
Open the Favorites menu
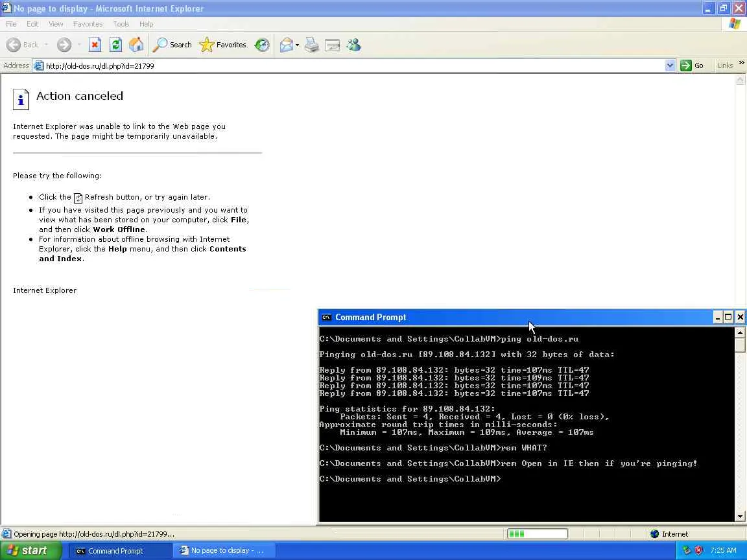point(88,24)
